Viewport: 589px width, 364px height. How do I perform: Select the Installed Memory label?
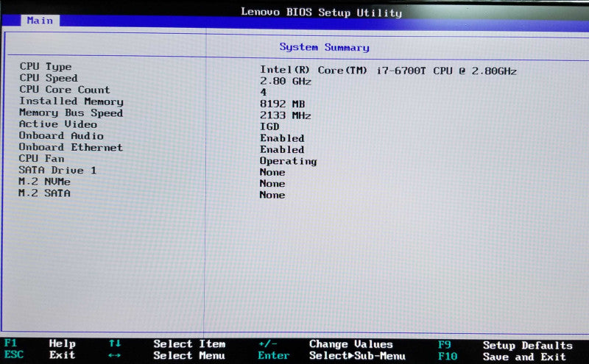71,101
